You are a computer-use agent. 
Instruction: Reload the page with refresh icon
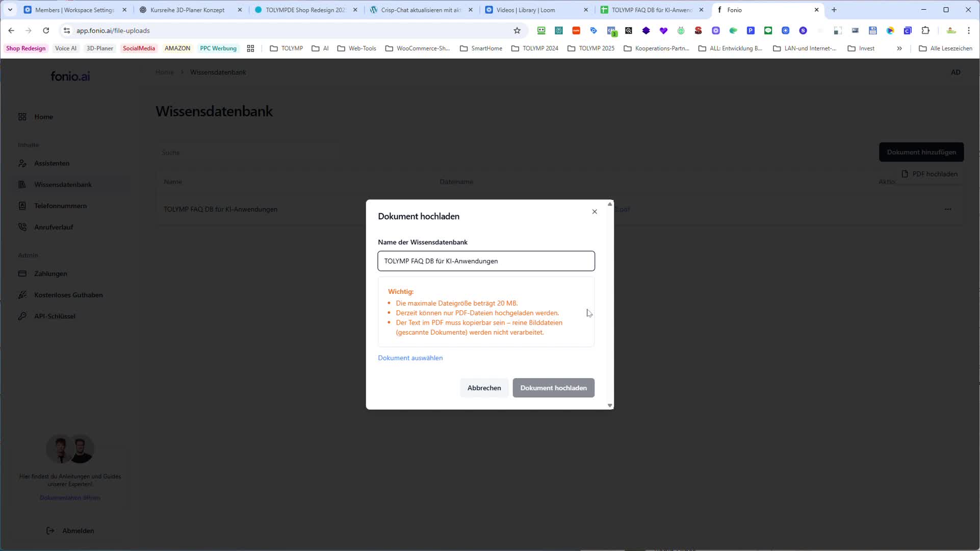click(46, 31)
